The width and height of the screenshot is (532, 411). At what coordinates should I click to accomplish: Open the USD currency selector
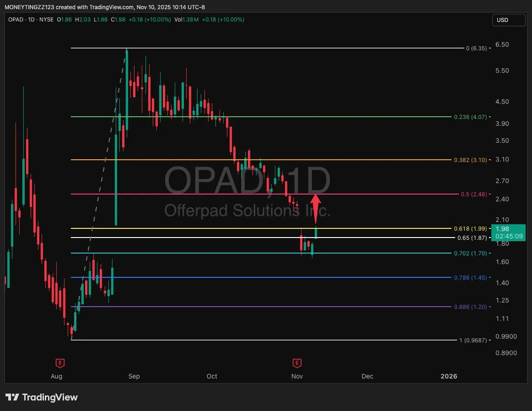(509, 20)
